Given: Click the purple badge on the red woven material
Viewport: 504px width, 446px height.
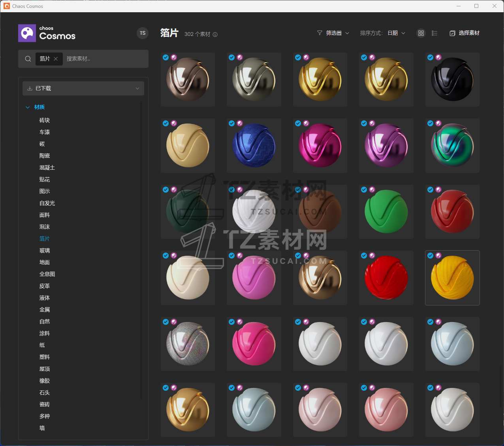Looking at the screenshot, I should (372, 255).
